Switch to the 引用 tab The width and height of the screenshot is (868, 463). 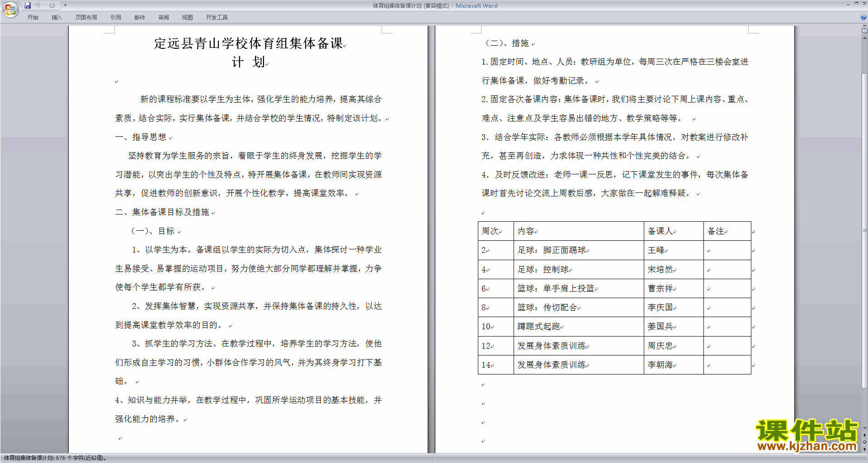pyautogui.click(x=116, y=17)
